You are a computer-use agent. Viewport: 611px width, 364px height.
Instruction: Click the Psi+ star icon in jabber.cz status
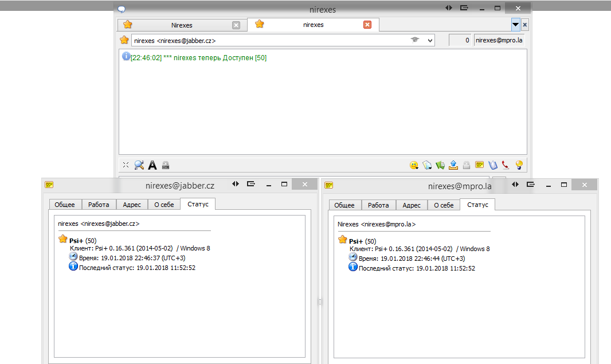pyautogui.click(x=62, y=239)
